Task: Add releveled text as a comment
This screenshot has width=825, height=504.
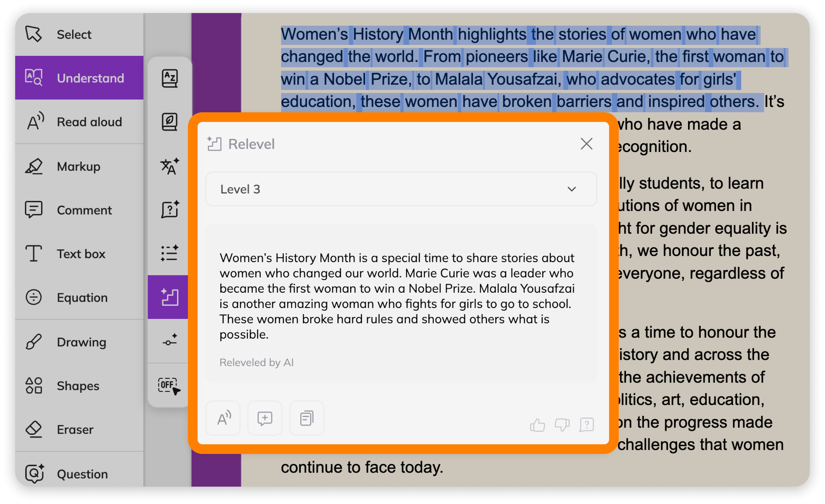Action: point(265,418)
